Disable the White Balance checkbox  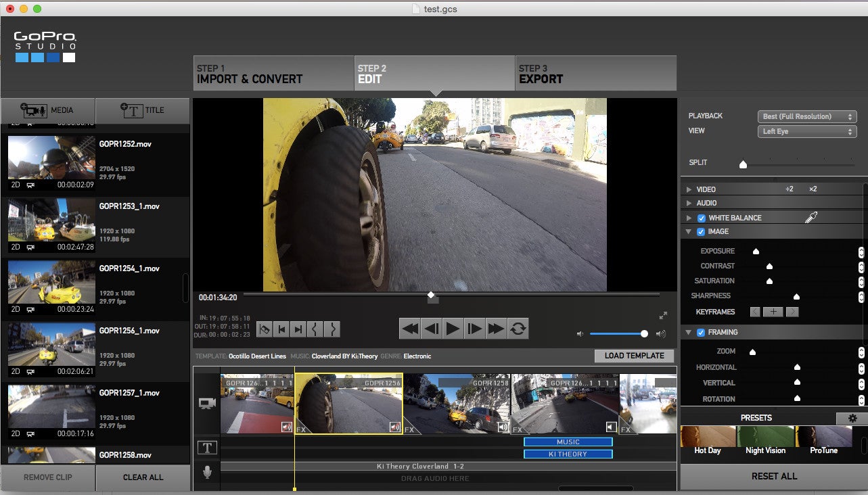702,218
